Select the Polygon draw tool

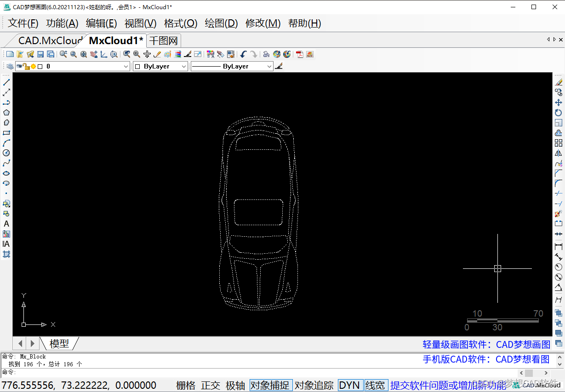pos(6,113)
